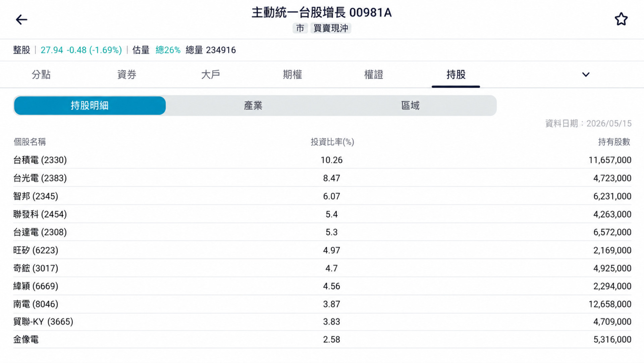This screenshot has height=363, width=644.
Task: Select the 持股 tab
Action: click(456, 75)
